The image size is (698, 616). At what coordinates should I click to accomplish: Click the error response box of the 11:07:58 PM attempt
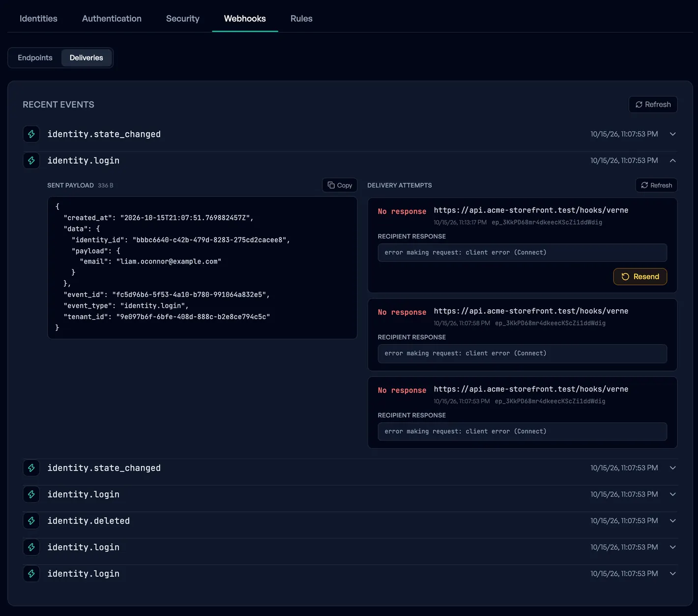tap(522, 353)
